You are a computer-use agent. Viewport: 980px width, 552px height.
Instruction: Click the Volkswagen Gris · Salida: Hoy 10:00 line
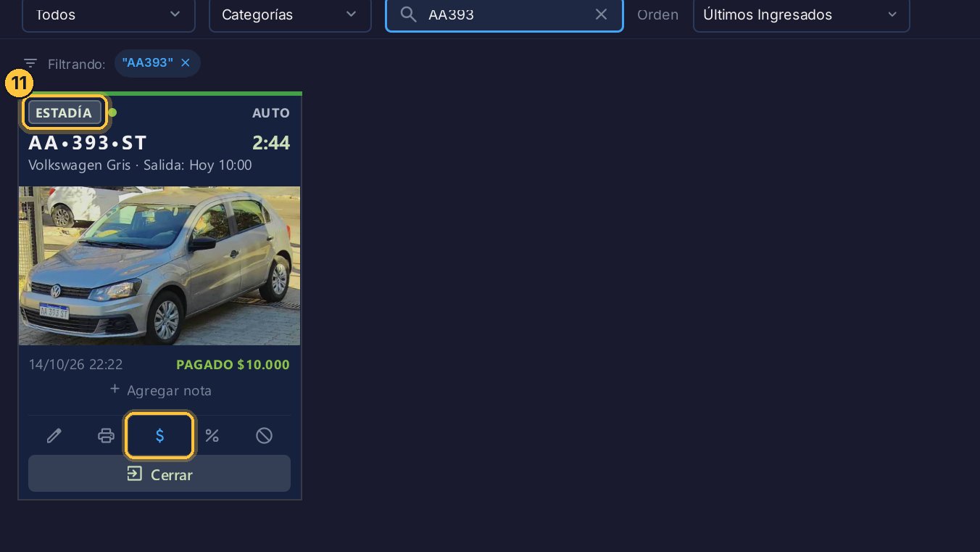coord(140,165)
